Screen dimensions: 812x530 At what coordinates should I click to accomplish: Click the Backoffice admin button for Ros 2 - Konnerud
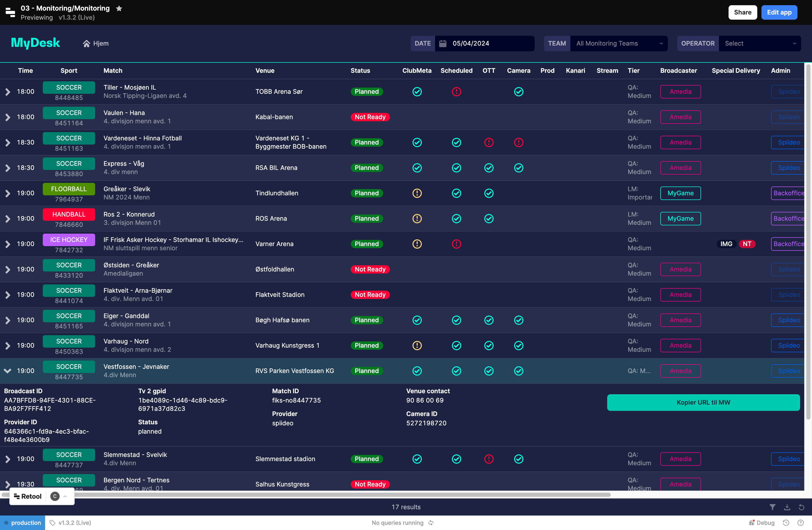point(788,218)
